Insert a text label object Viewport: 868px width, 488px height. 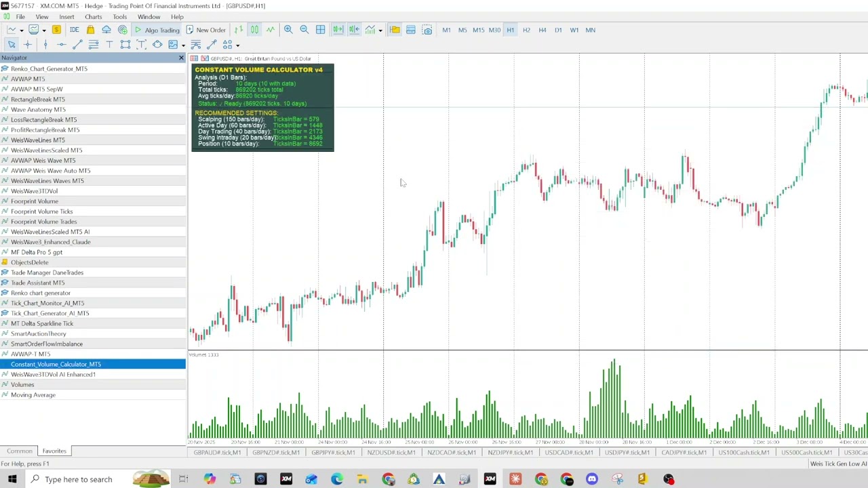141,45
